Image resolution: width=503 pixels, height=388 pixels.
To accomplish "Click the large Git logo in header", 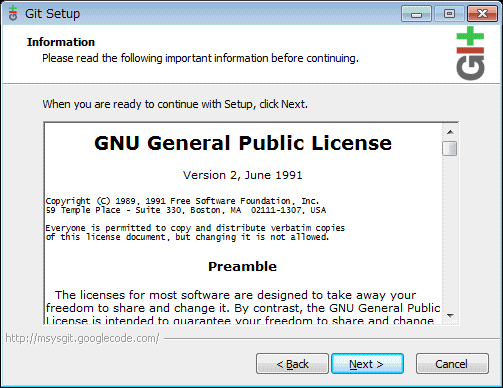I will 470,53.
